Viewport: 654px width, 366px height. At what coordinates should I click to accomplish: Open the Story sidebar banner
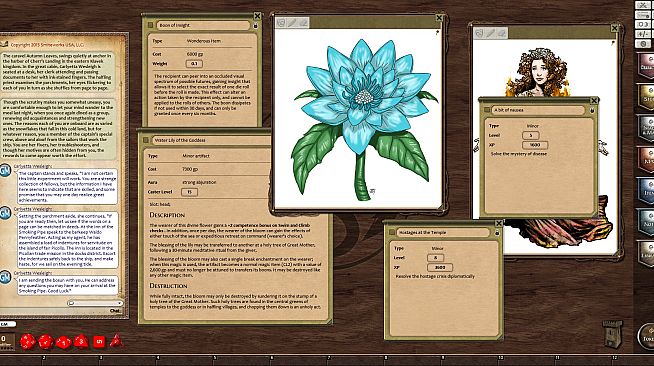click(646, 97)
